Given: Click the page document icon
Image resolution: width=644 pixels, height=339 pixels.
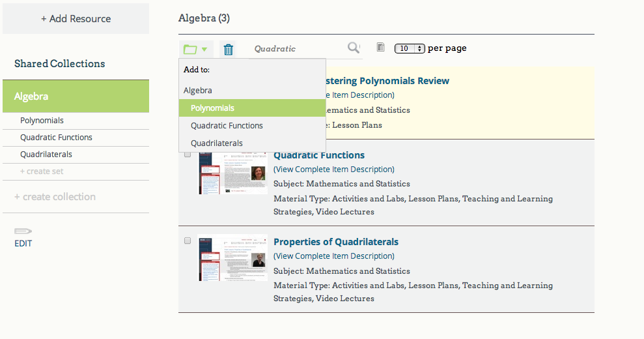Looking at the screenshot, I should (x=381, y=48).
